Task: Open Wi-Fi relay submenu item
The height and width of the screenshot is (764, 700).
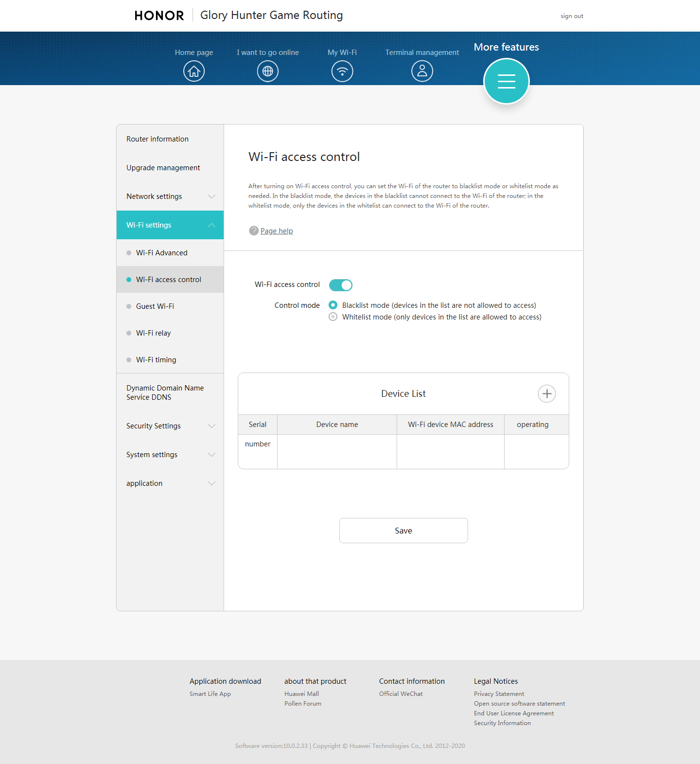Action: coord(170,333)
